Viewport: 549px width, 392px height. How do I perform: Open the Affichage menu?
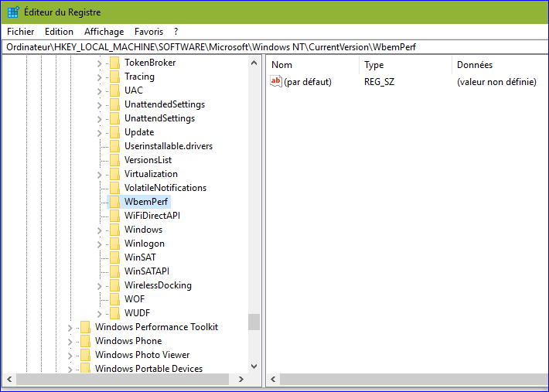pyautogui.click(x=104, y=32)
